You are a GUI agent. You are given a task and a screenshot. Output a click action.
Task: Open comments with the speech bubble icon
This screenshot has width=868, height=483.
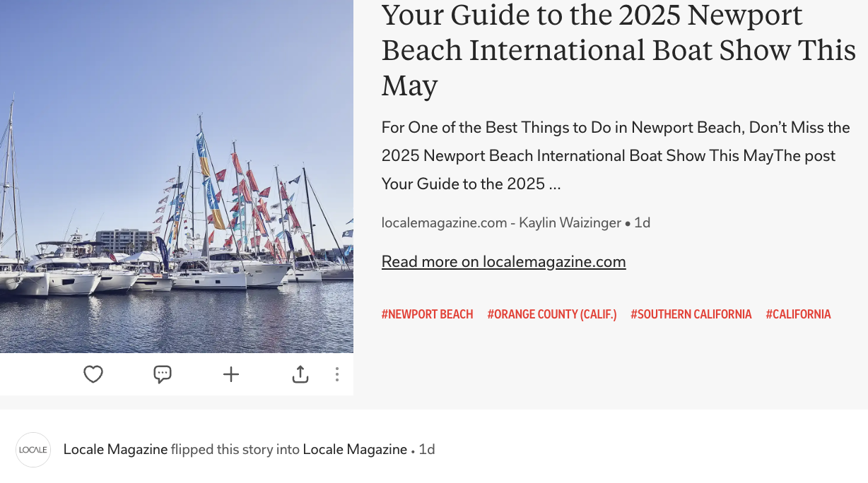click(163, 374)
